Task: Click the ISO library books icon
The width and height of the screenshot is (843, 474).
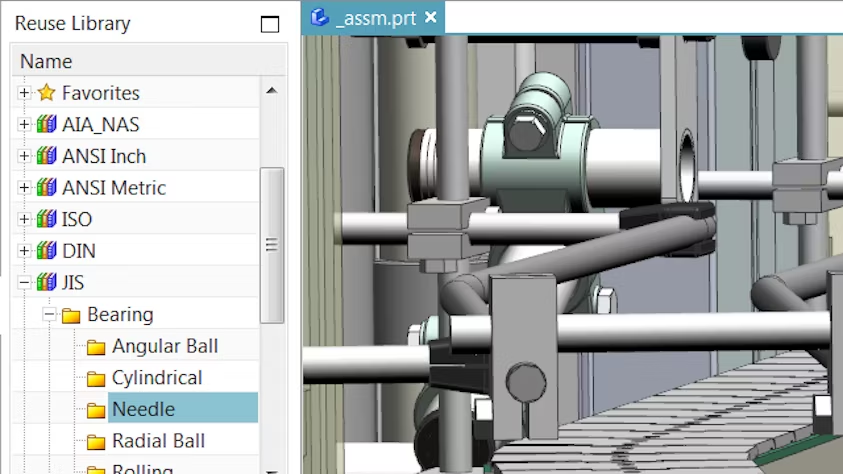Action: point(46,220)
